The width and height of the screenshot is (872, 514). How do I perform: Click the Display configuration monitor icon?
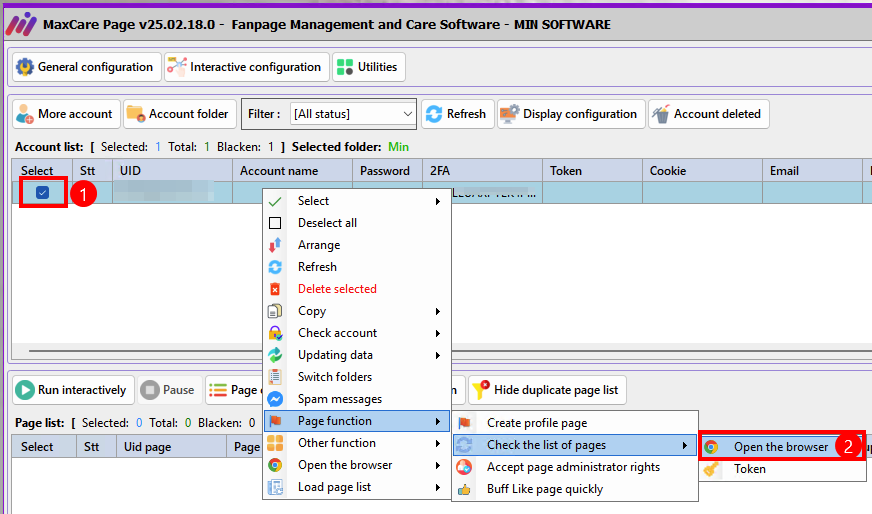coord(509,114)
